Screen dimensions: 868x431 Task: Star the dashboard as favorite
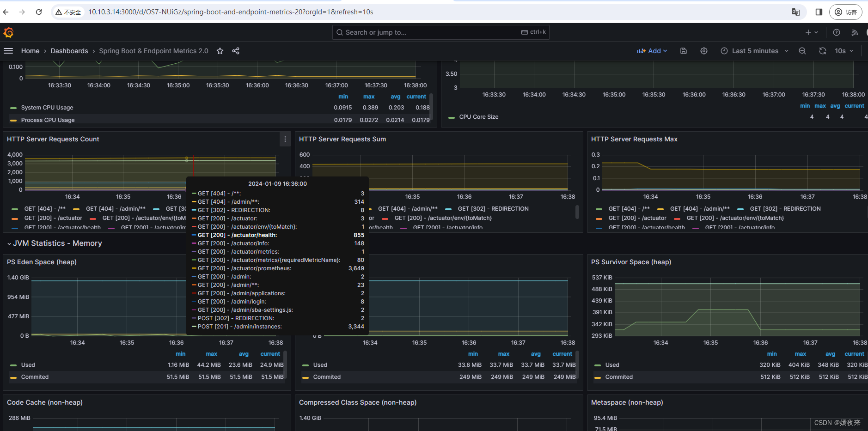[x=220, y=51]
